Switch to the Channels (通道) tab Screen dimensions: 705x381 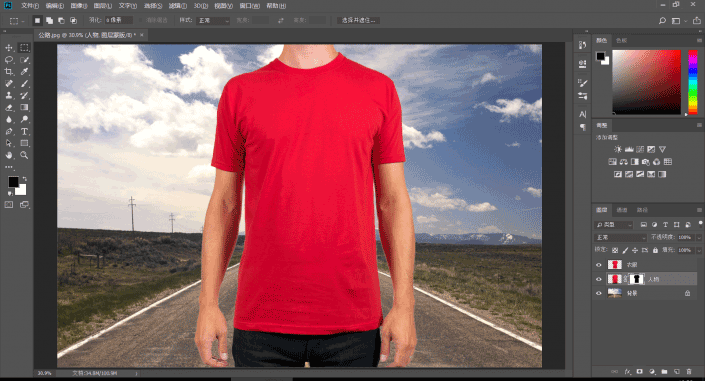(621, 210)
